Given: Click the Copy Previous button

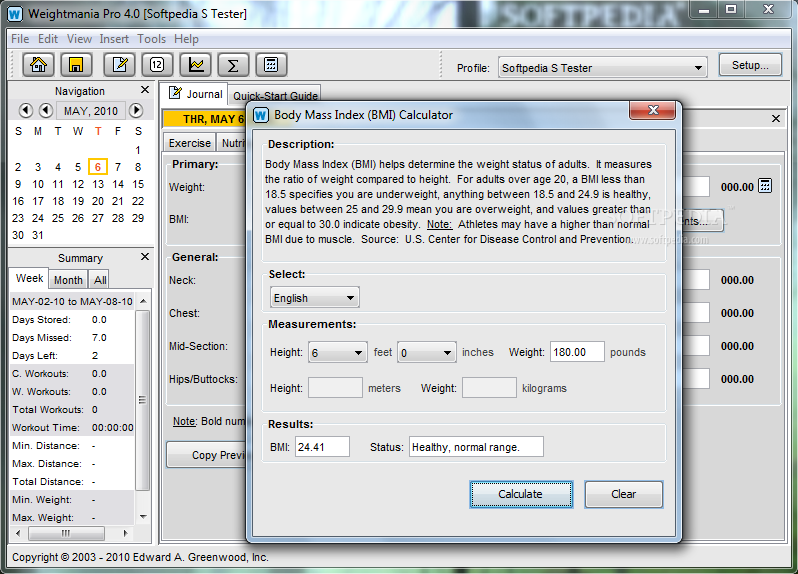Looking at the screenshot, I should pyautogui.click(x=207, y=455).
